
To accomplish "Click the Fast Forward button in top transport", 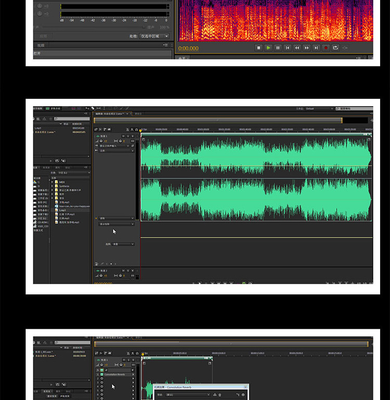I will click(x=306, y=48).
